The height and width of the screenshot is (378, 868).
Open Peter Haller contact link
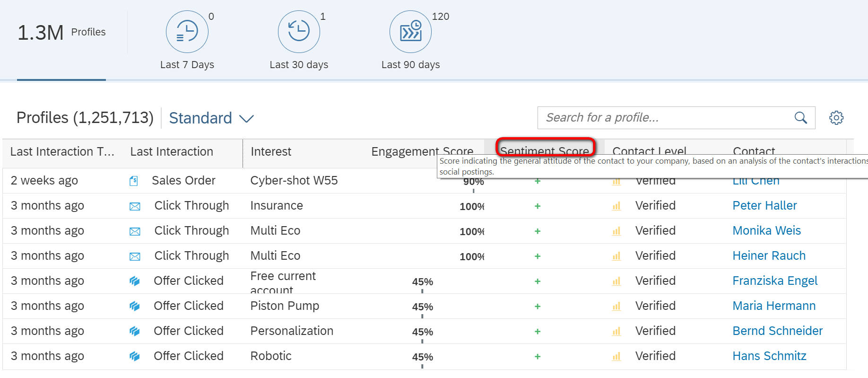click(x=764, y=206)
